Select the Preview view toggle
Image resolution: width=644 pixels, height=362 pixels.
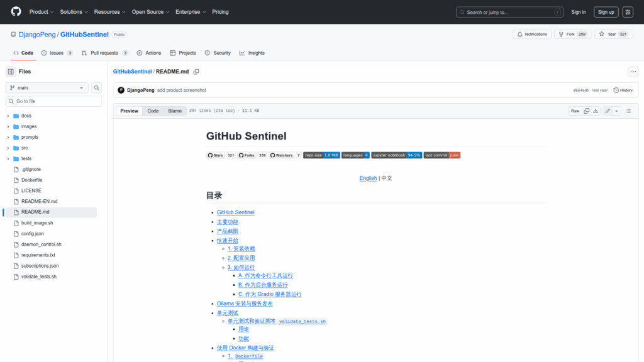[129, 111]
